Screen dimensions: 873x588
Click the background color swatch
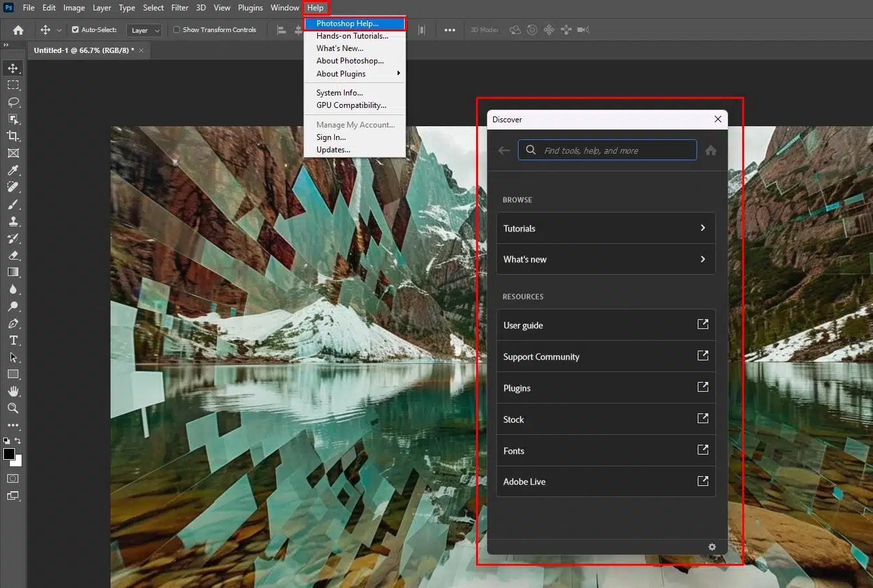coord(18,462)
